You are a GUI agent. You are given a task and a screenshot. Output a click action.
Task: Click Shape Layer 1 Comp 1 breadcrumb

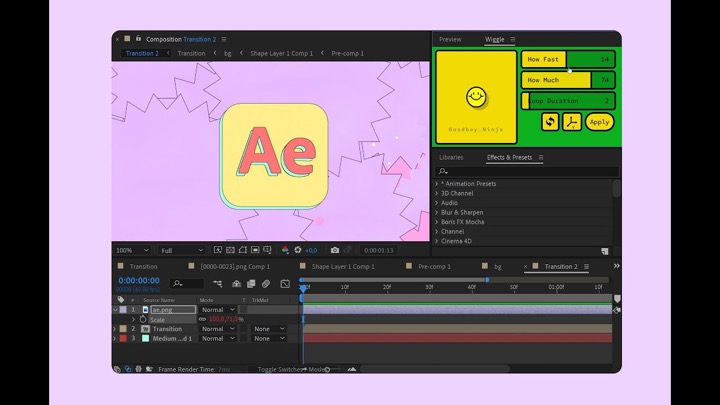281,53
